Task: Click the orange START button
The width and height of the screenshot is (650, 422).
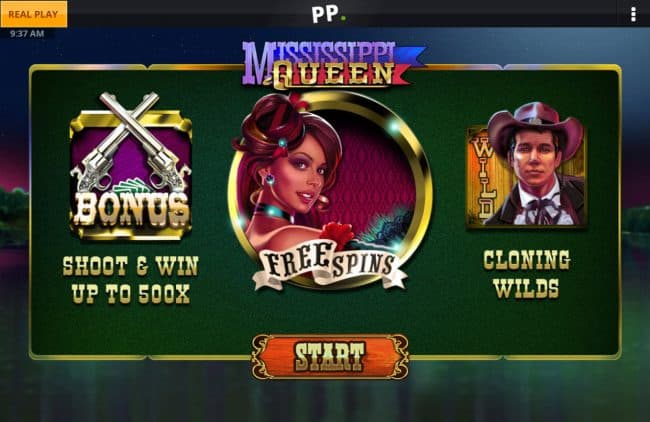Action: 330,357
